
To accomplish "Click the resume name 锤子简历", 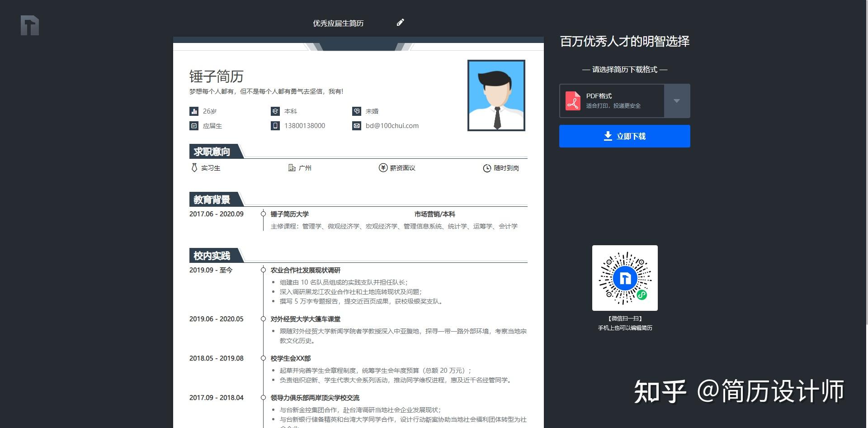I will 216,76.
